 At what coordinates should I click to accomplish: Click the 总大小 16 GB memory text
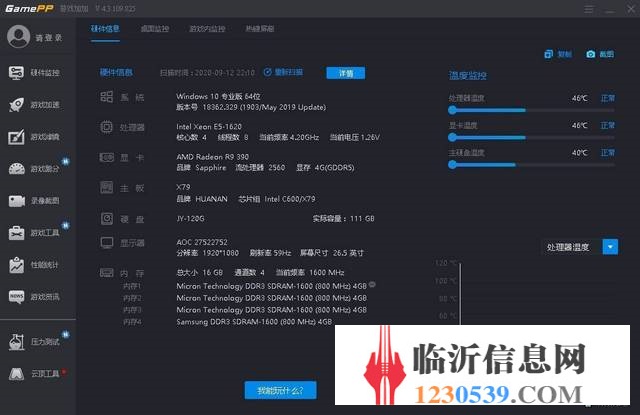point(200,272)
